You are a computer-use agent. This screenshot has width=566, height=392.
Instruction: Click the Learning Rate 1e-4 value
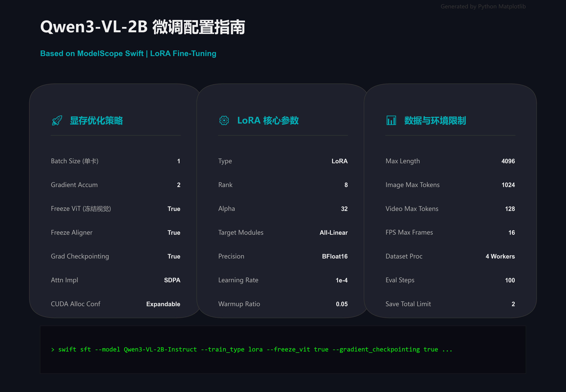pyautogui.click(x=342, y=280)
